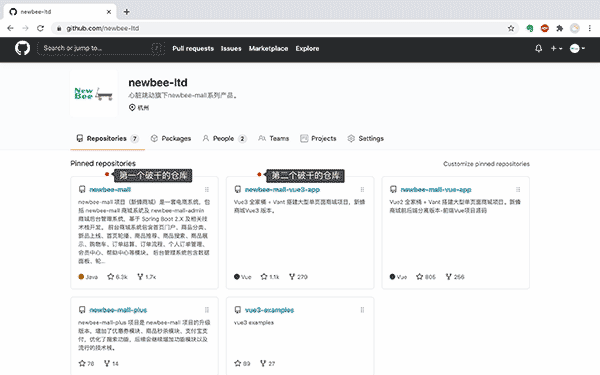This screenshot has height=375, width=600.
Task: Click the 14 forks on newbee-mall-plus
Action: pos(111,364)
